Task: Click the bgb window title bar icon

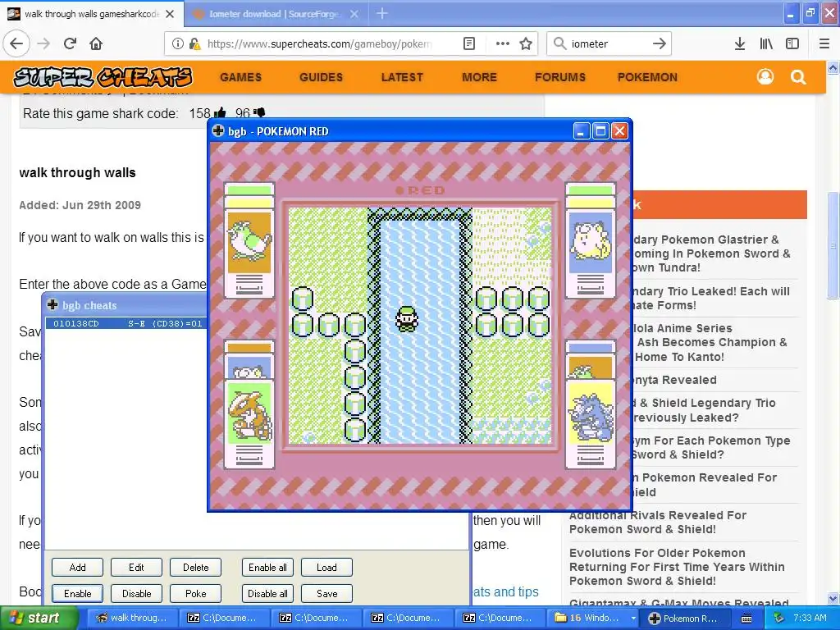Action: click(218, 130)
